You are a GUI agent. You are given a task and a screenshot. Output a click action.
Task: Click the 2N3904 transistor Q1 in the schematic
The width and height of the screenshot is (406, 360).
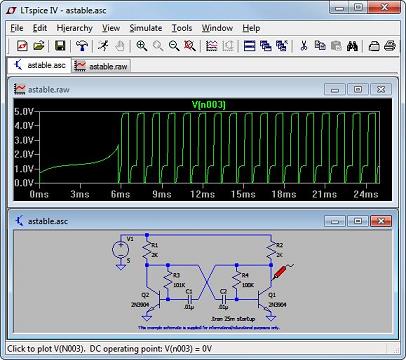265,298
